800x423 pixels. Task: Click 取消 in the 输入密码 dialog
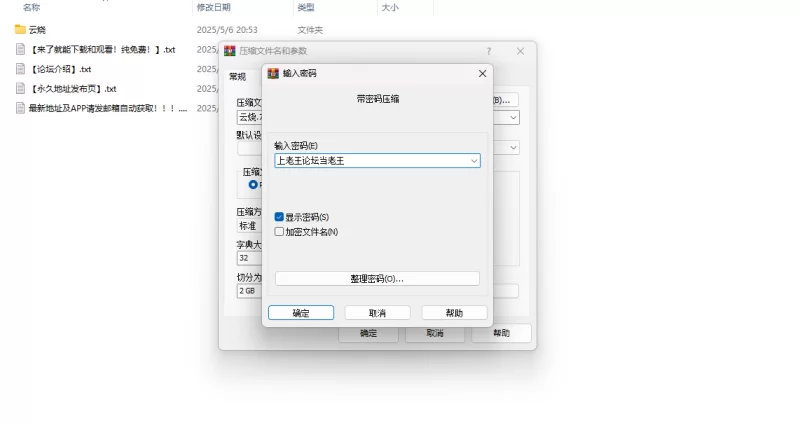click(378, 313)
